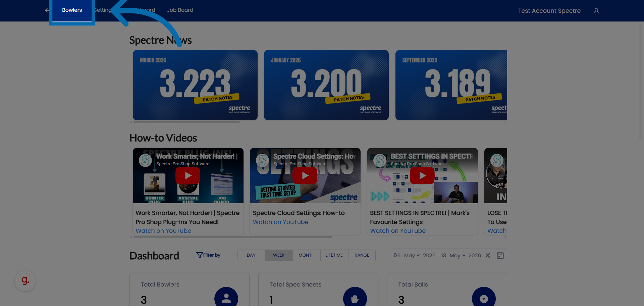Clear the date range with X icon
The image size is (644, 306).
point(488,256)
